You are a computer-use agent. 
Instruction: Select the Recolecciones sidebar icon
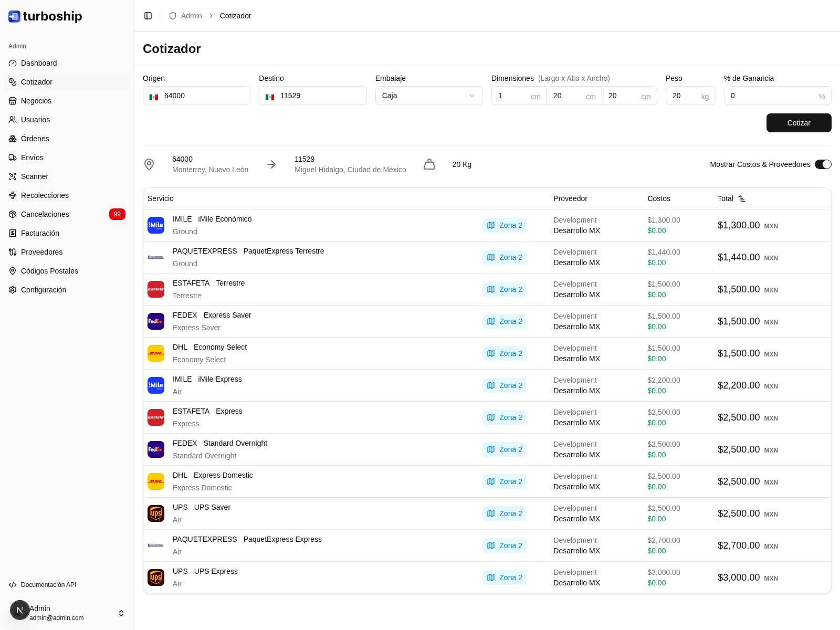[x=13, y=195]
